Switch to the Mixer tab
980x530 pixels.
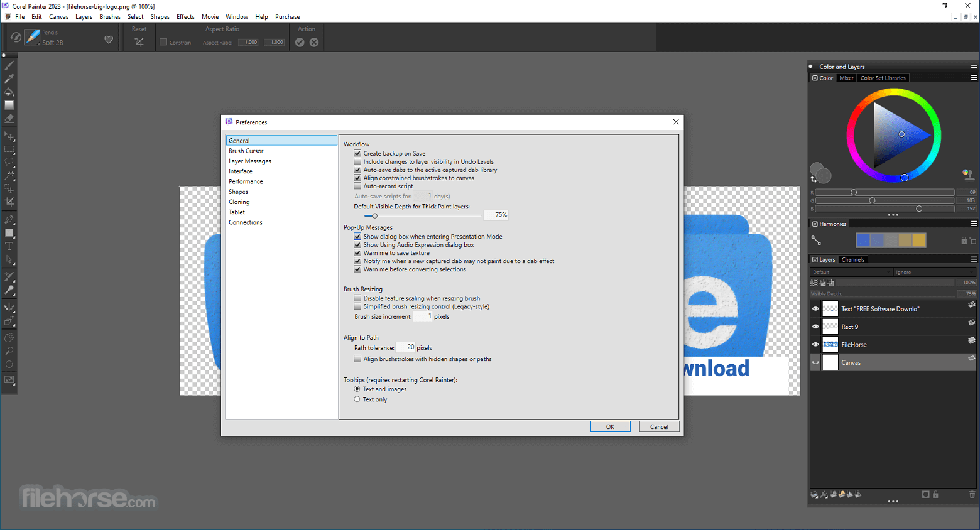(x=846, y=78)
